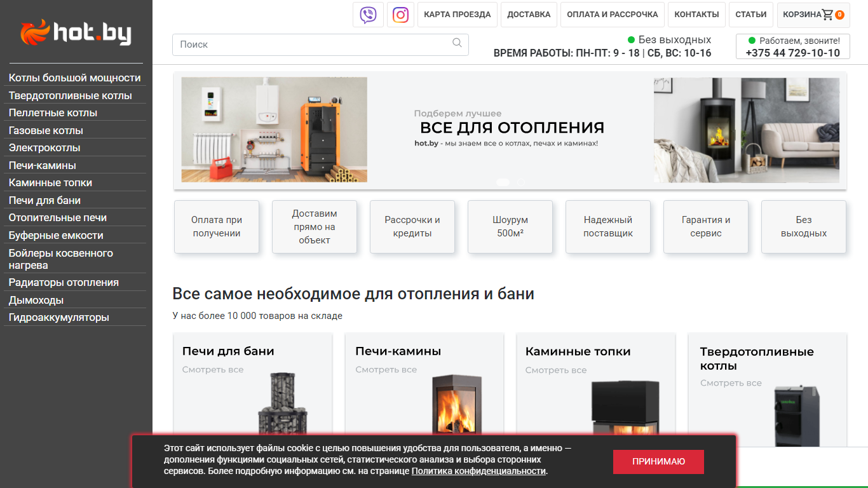Open Печи-камины card heading
Image resolution: width=868 pixels, height=488 pixels.
[398, 351]
